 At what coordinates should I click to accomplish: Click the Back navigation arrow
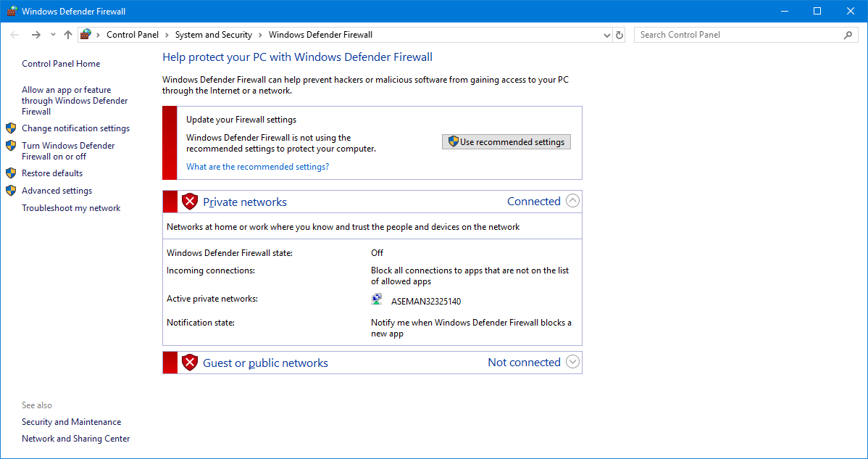[15, 35]
